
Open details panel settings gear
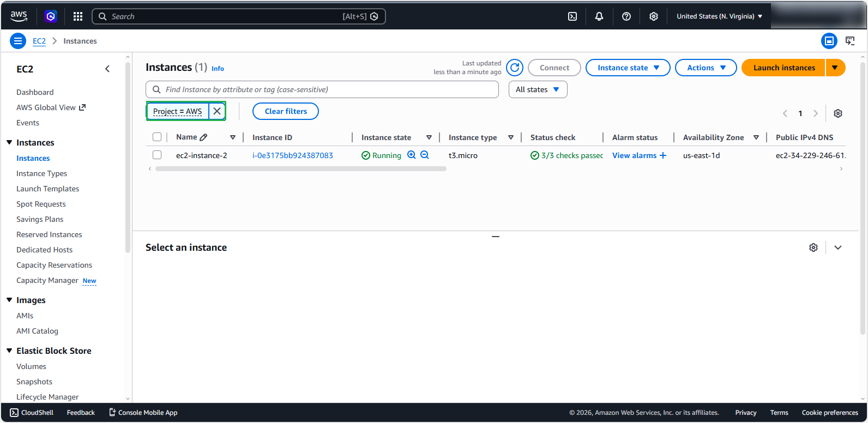tap(813, 247)
